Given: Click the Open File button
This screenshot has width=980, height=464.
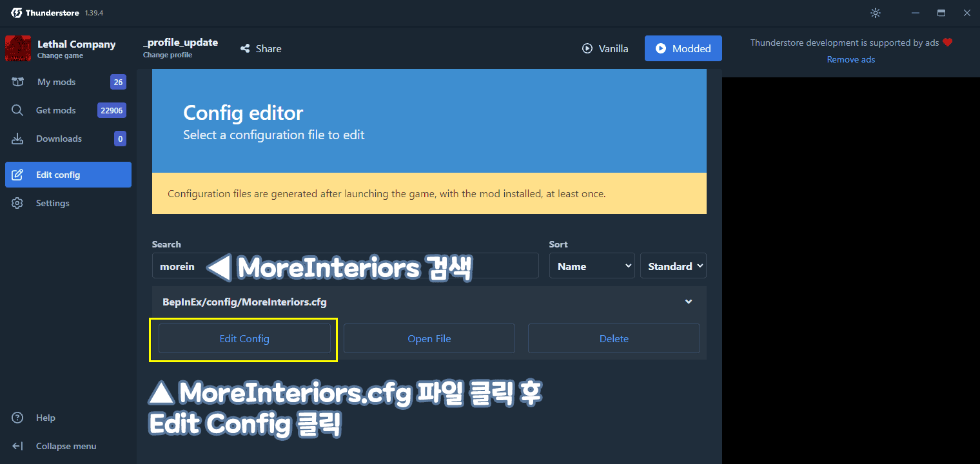Looking at the screenshot, I should point(429,338).
